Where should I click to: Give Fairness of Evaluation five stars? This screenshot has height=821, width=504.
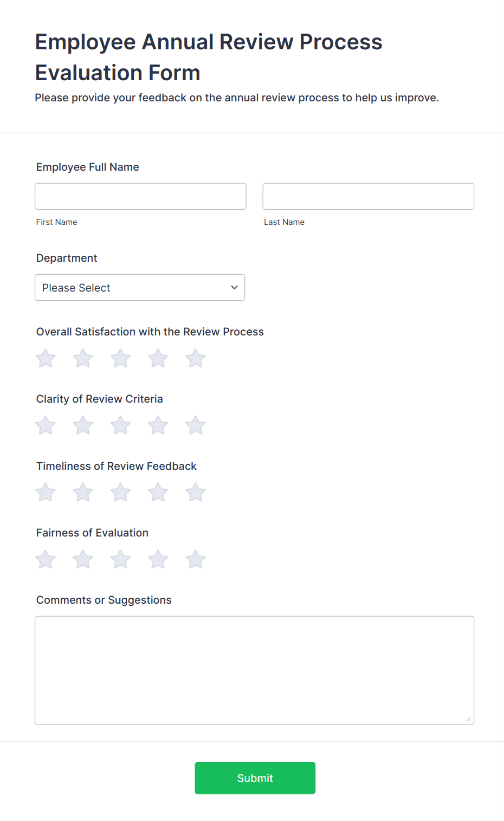pyautogui.click(x=196, y=559)
